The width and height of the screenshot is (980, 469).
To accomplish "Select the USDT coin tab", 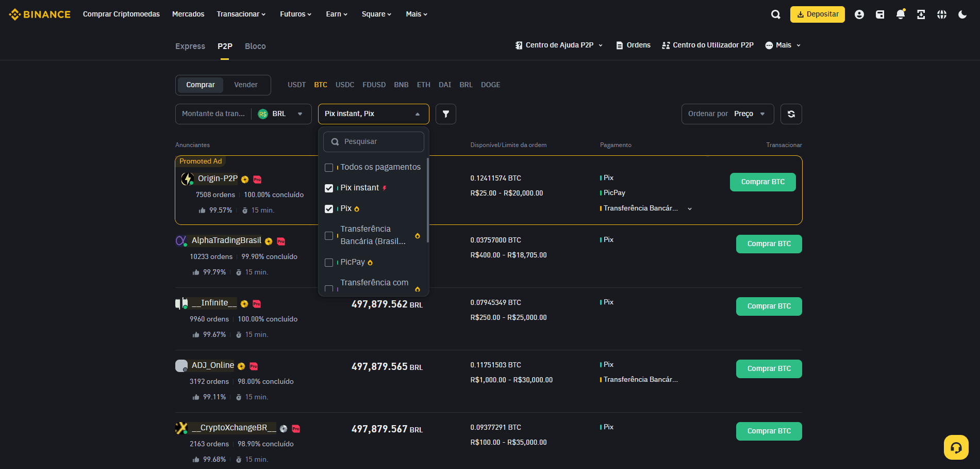I will (297, 85).
